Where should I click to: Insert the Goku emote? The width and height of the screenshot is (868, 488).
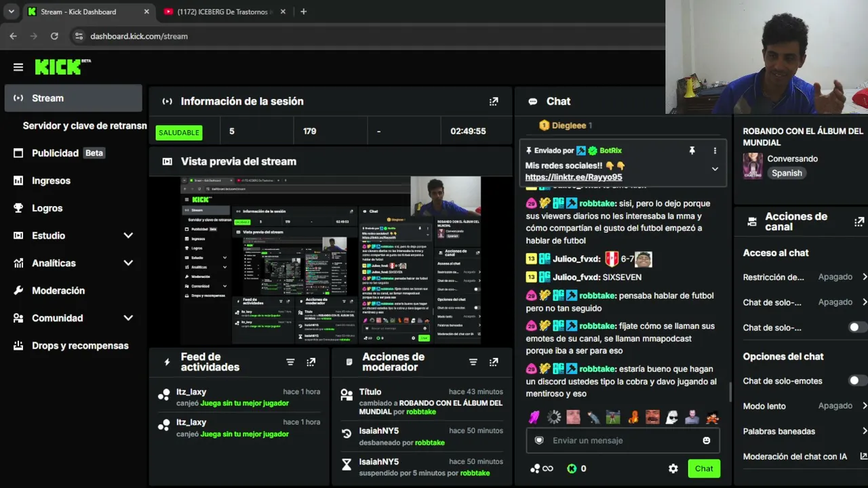711,418
